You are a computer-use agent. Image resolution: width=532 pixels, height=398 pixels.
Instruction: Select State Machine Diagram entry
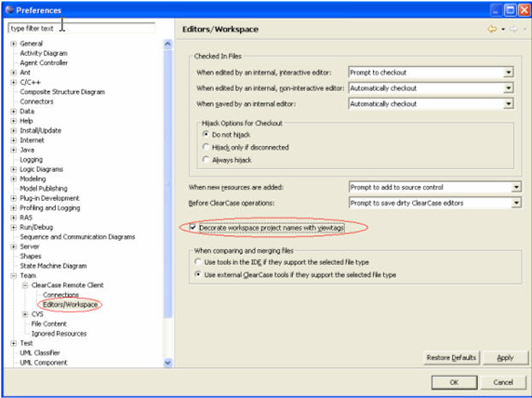point(53,266)
